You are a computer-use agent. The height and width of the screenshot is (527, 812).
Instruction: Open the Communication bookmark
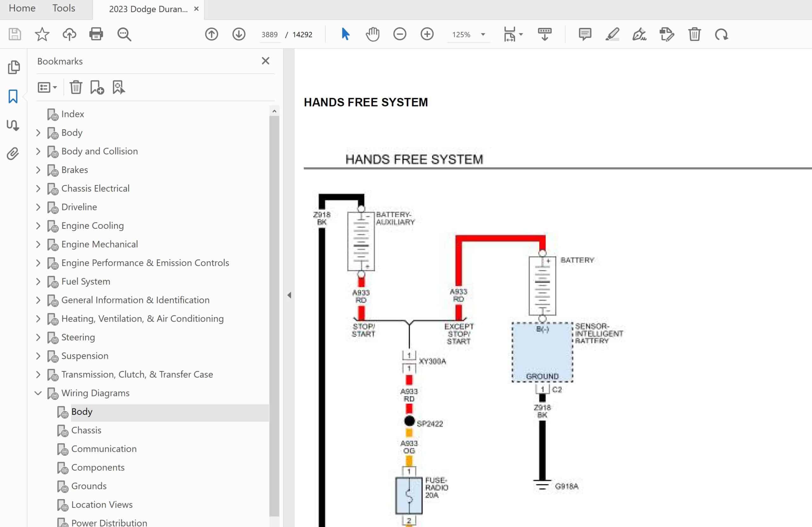104,449
